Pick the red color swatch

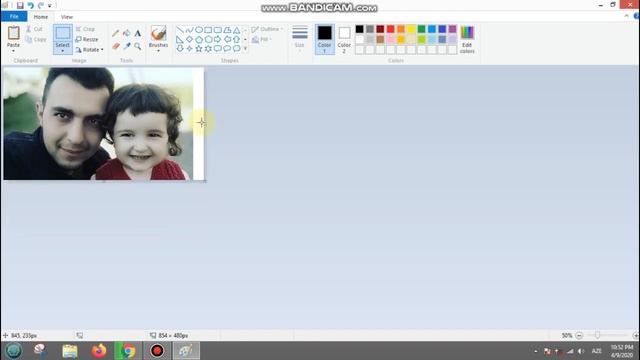click(x=391, y=29)
